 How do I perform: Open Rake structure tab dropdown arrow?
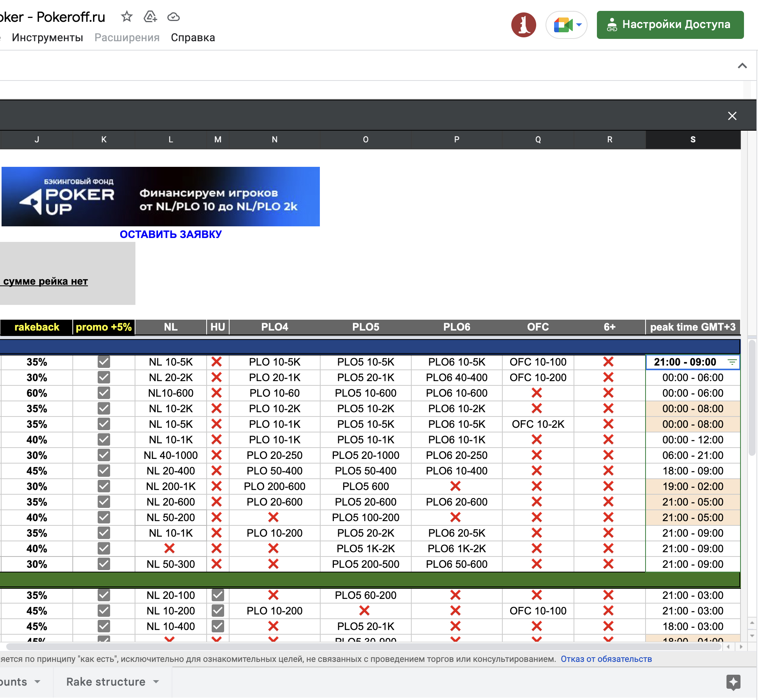click(x=156, y=681)
